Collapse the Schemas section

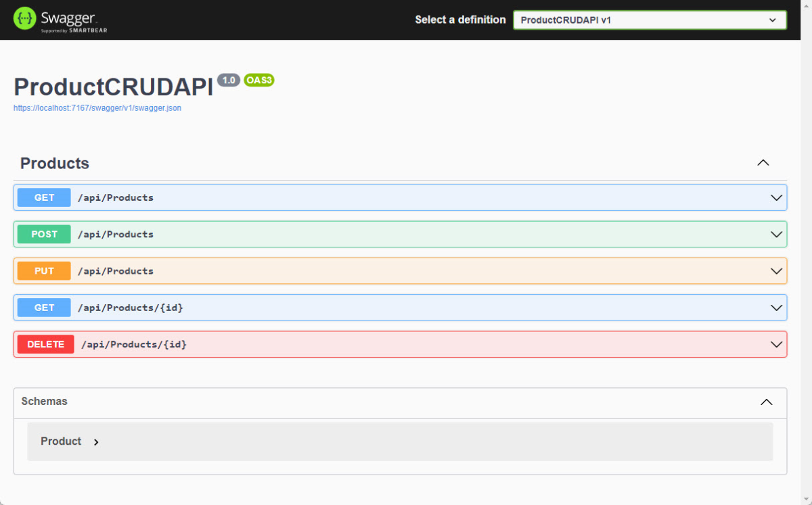point(766,402)
